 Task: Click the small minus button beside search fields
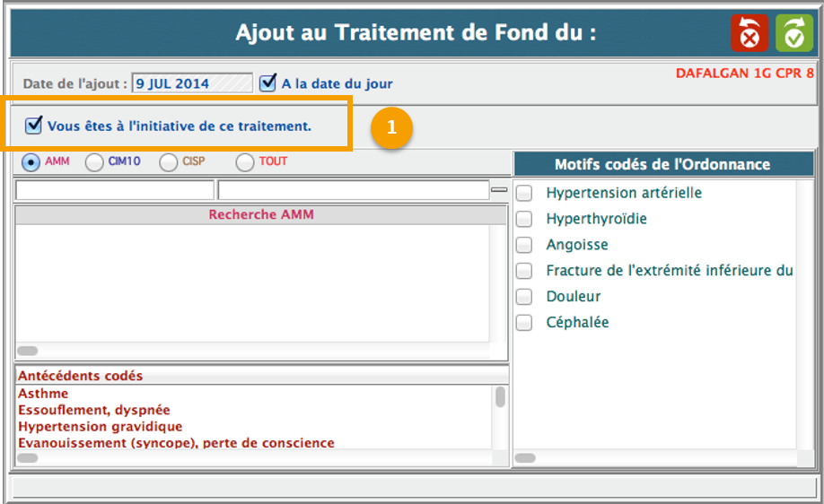point(499,190)
